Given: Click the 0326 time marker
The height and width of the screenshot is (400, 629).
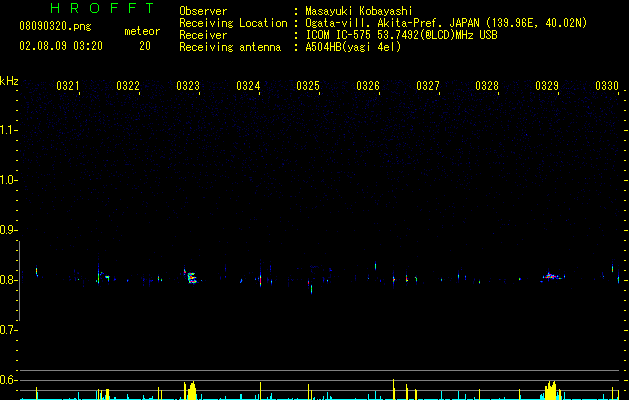Looking at the screenshot, I should click(x=368, y=86).
